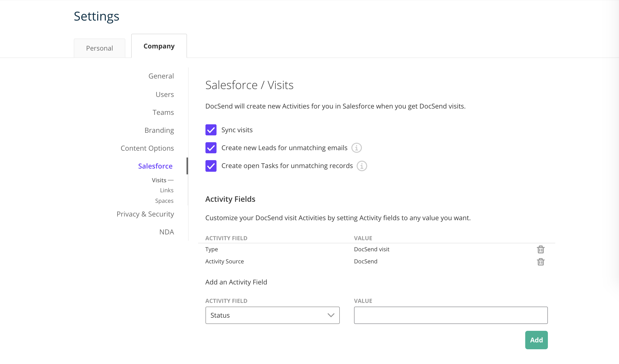Open the Activity Field Status dropdown
Viewport: 619px width, 364px height.
tap(272, 315)
